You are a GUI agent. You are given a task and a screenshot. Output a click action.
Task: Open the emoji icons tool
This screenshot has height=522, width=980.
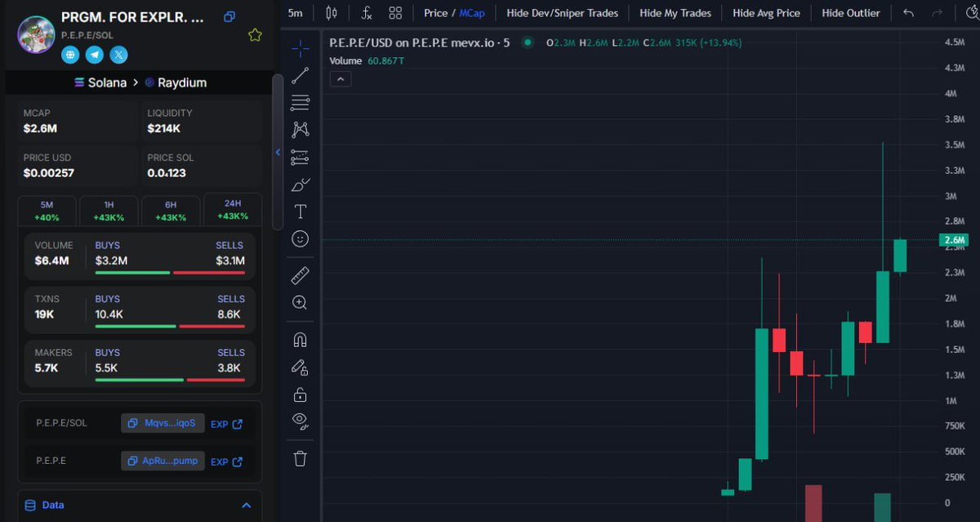pyautogui.click(x=301, y=239)
